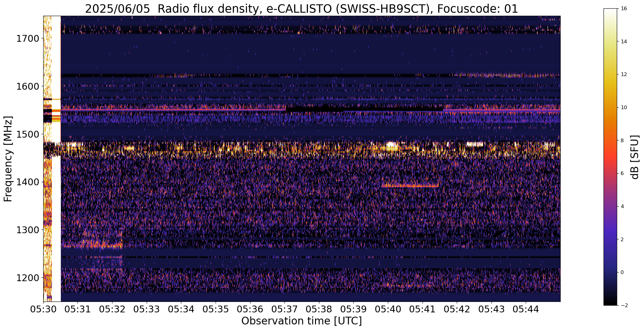Click the 1500 frequency tick label
Viewport: 644px width, 330px height.
[x=27, y=134]
